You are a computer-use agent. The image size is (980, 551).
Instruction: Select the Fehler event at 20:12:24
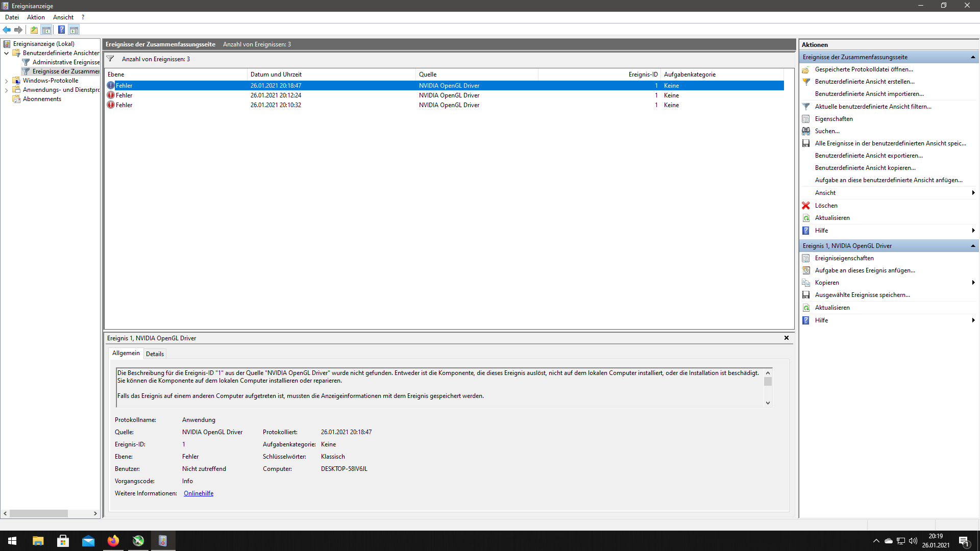276,95
